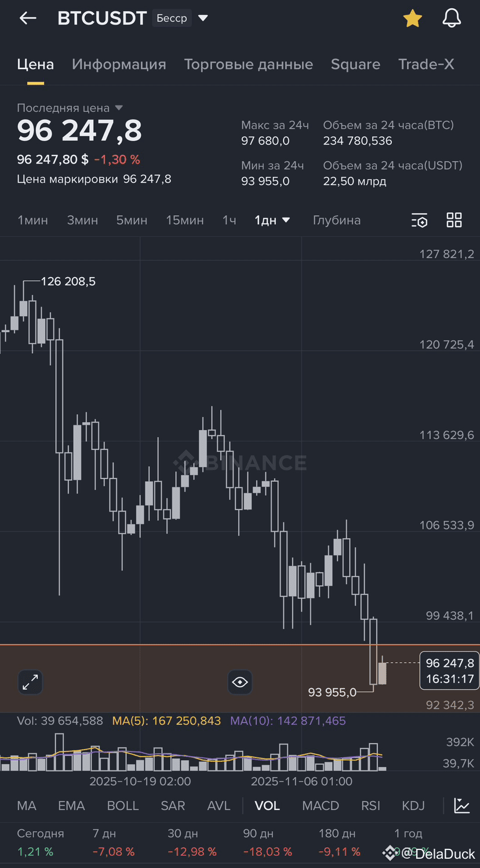The height and width of the screenshot is (868, 480).
Task: Tap the MA(10) volume value
Action: (288, 721)
